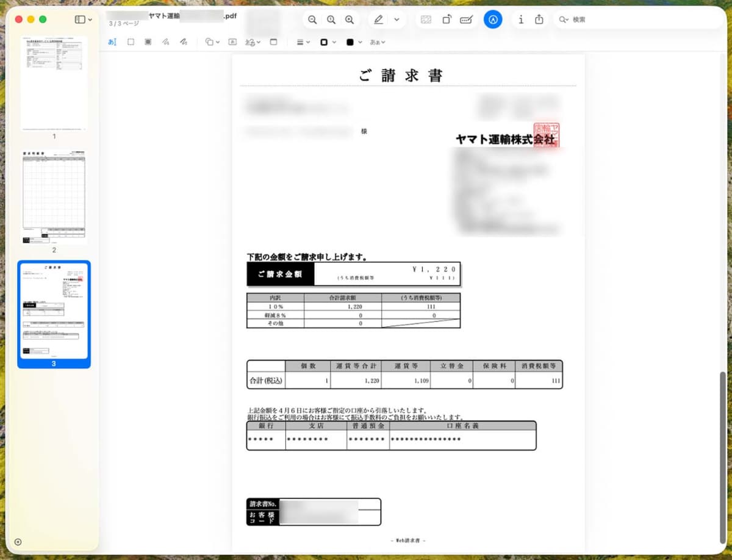Click the 請求書No. label
The height and width of the screenshot is (560, 732).
click(263, 504)
